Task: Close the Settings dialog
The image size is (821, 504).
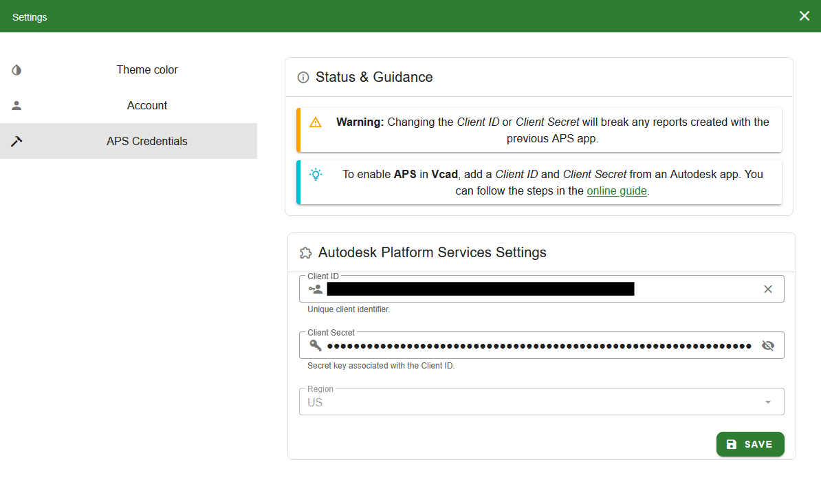Action: (x=804, y=16)
